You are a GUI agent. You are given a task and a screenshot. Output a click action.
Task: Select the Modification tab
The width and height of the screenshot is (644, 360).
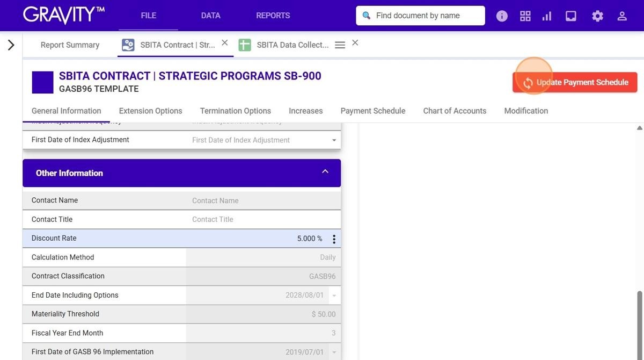(x=526, y=111)
